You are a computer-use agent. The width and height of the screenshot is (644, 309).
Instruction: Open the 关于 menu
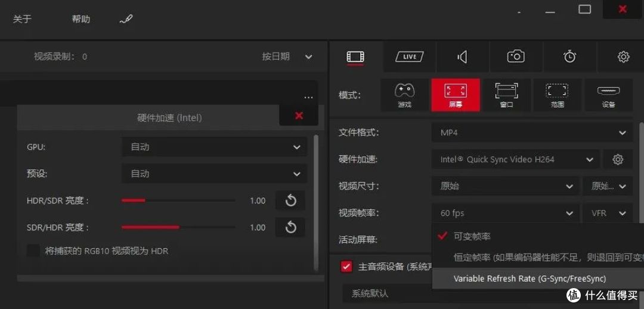tap(22, 19)
